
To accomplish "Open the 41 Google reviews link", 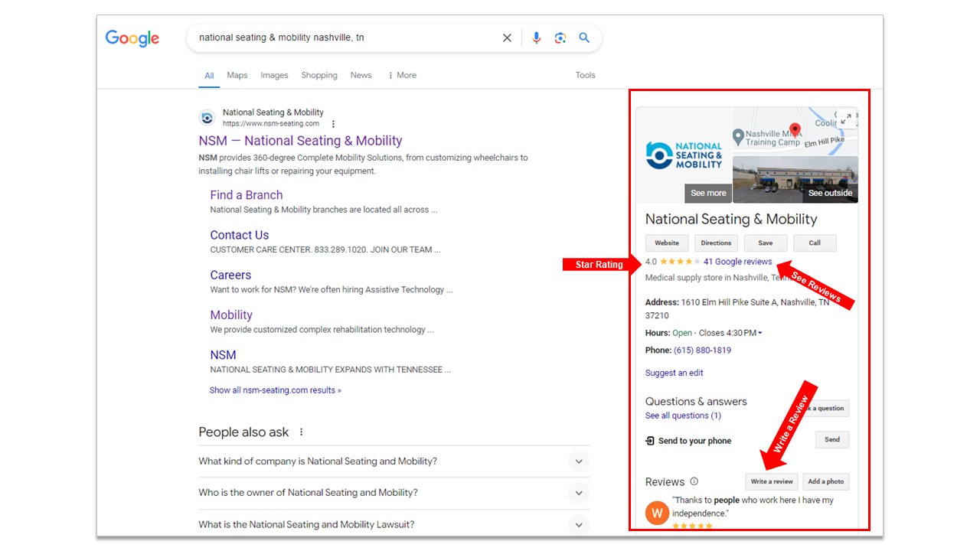I will click(738, 262).
